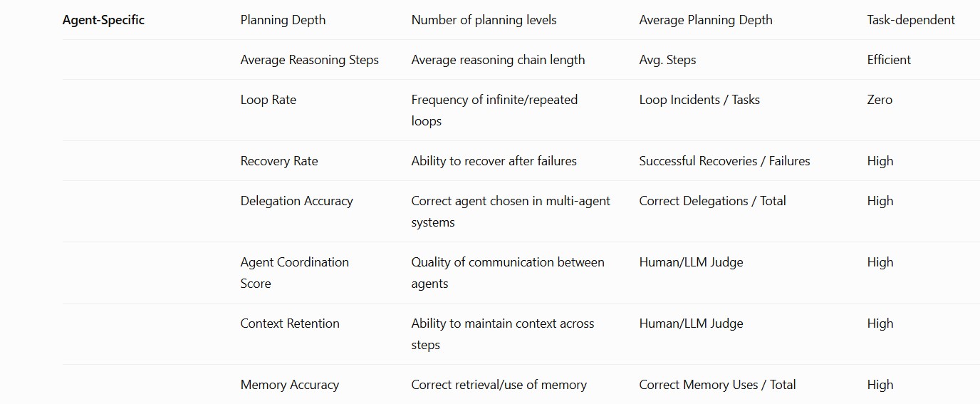Select the Agent-Specific category heading

103,20
